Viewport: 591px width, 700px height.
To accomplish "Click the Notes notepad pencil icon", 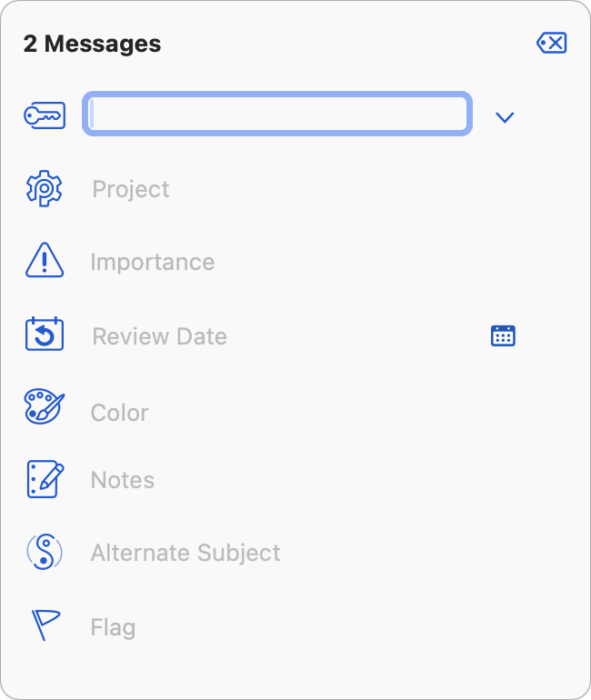I will 45,480.
